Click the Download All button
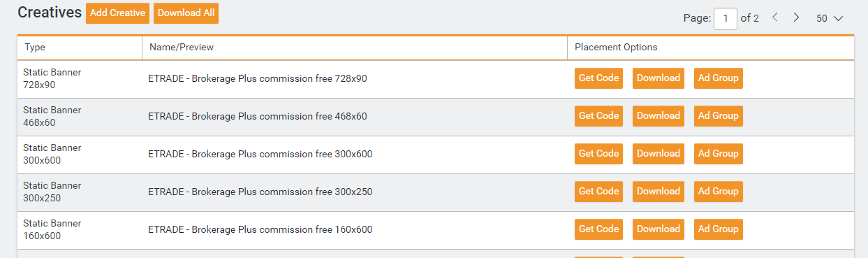 (x=186, y=13)
